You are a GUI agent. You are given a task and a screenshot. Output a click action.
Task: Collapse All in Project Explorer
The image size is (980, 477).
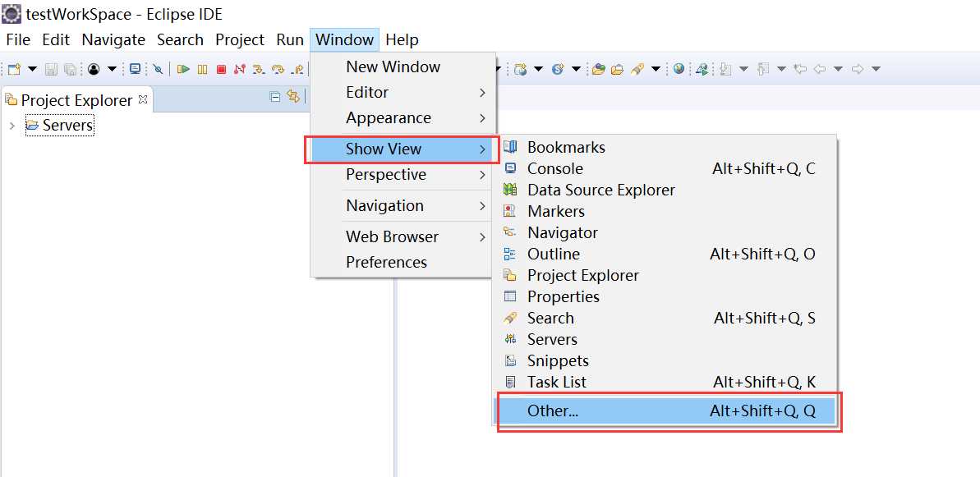coord(274,97)
